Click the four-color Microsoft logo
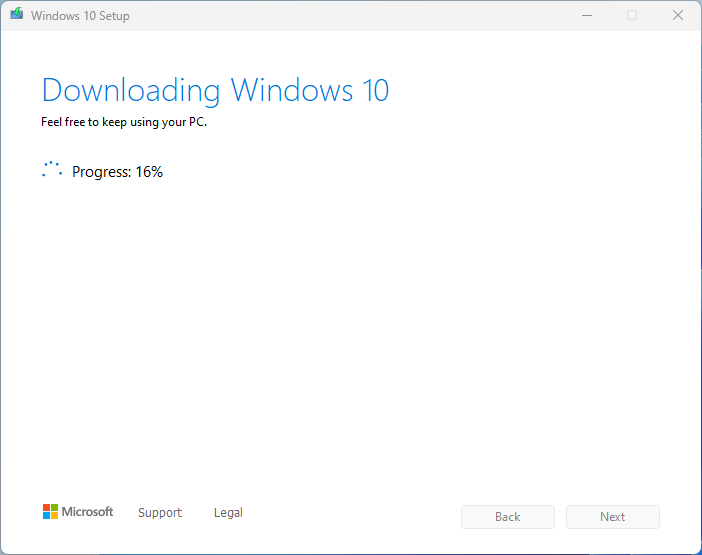The image size is (702, 555). [x=50, y=512]
